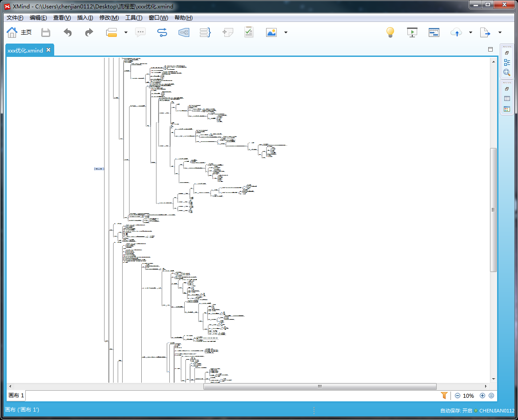Save the mind map file

coord(46,32)
